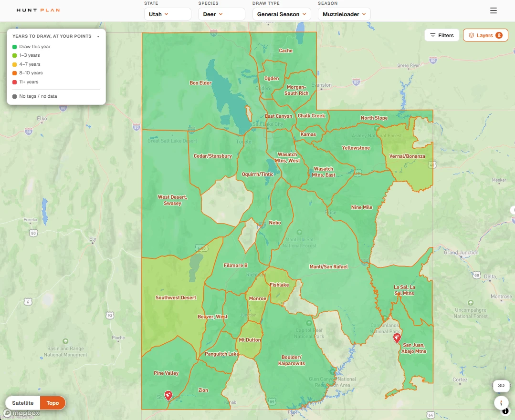This screenshot has height=420, width=515.
Task: Expand the right side panel arrow
Action: tap(513, 210)
